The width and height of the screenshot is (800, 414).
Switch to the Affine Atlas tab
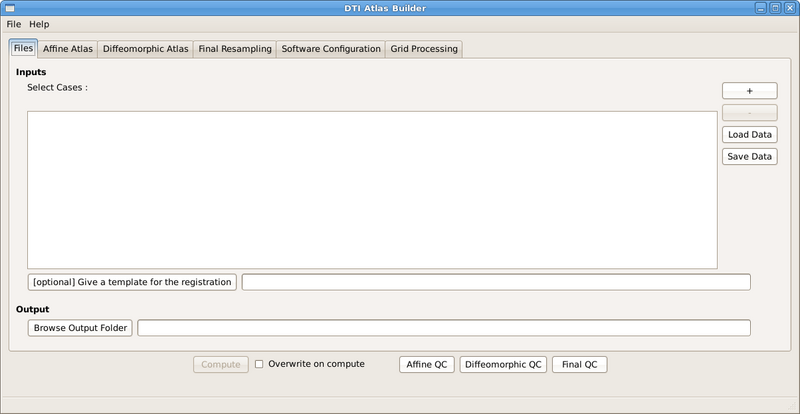pyautogui.click(x=68, y=48)
